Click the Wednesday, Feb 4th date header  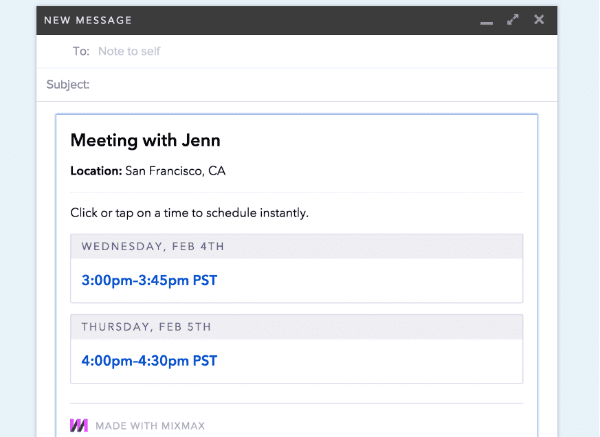[x=153, y=246]
